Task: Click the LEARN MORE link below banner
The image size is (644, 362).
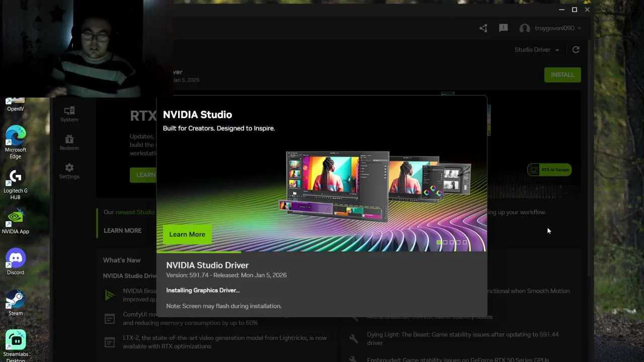Action: pyautogui.click(x=123, y=230)
